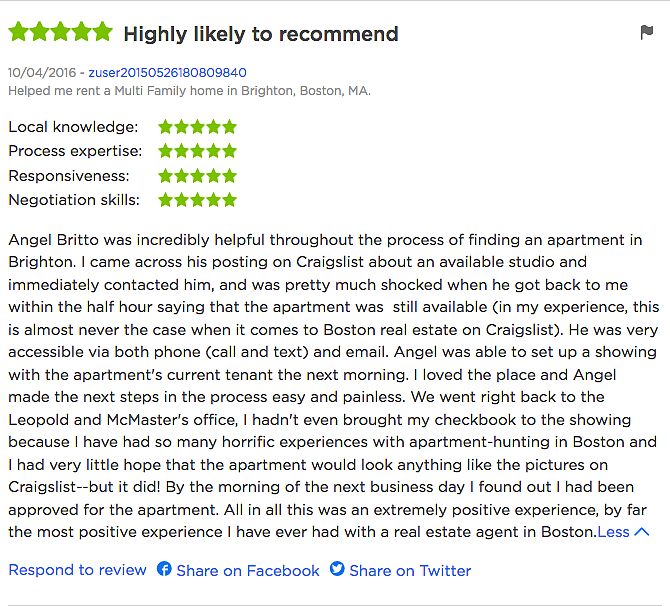Click the Twitter bird icon
The height and width of the screenshot is (606, 670).
[x=337, y=569]
